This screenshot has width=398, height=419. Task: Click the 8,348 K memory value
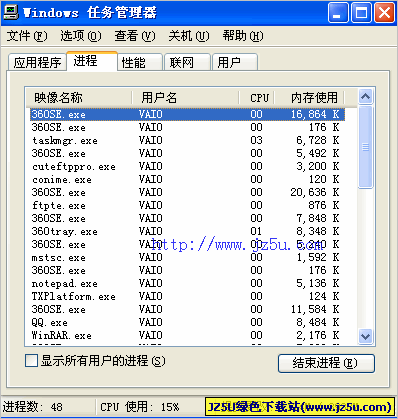click(318, 231)
